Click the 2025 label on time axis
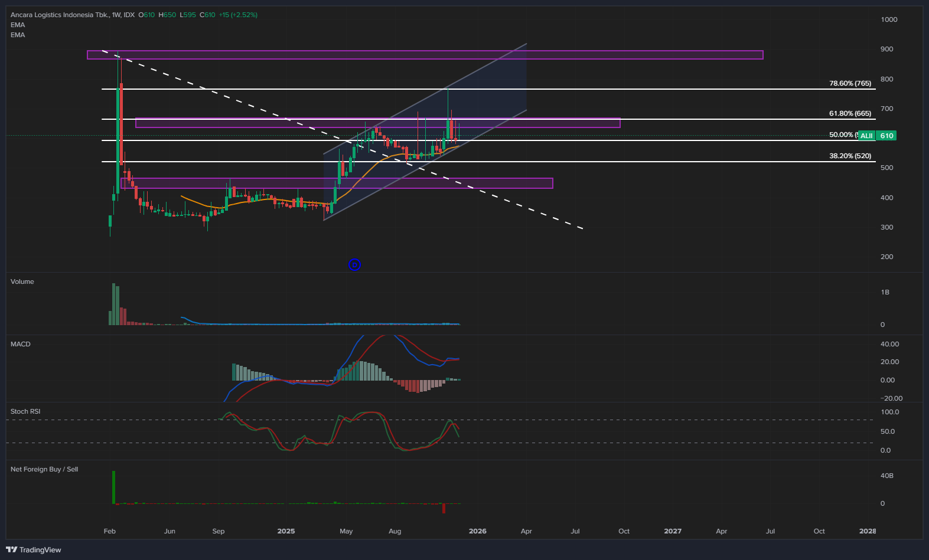 (x=286, y=531)
